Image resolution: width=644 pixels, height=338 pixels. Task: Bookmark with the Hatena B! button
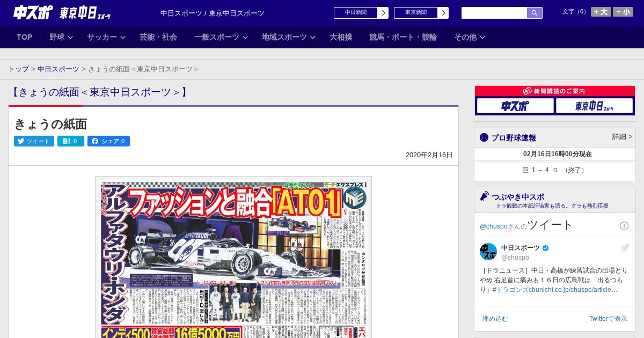click(x=71, y=141)
